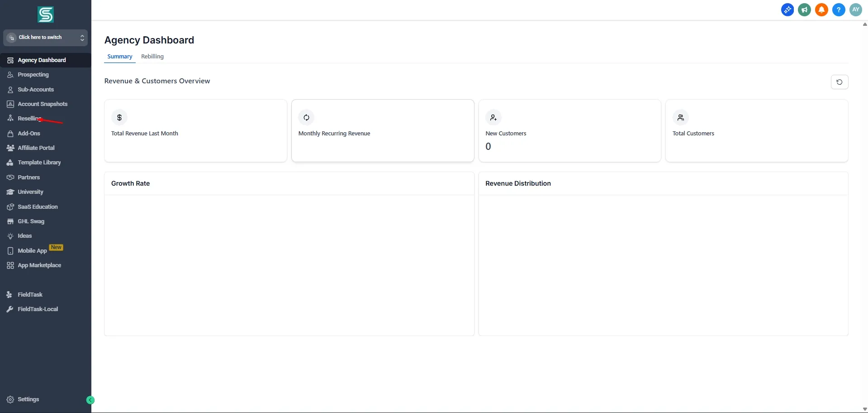Click the Affiliate Portal sidebar icon
Viewport: 868px width, 413px height.
coord(10,148)
